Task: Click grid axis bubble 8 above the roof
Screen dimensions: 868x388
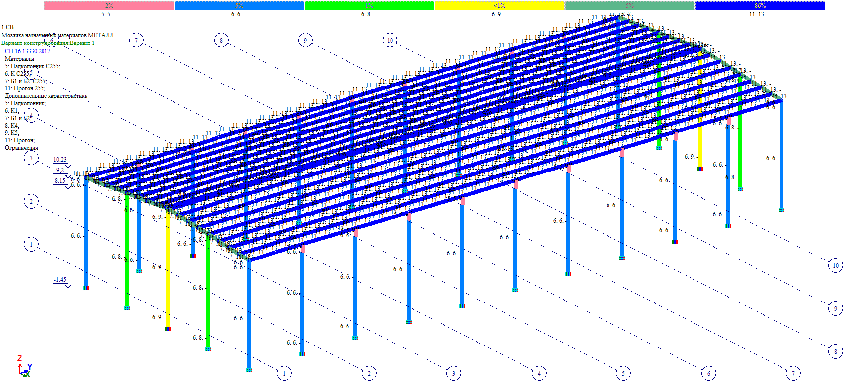Action: [221, 40]
